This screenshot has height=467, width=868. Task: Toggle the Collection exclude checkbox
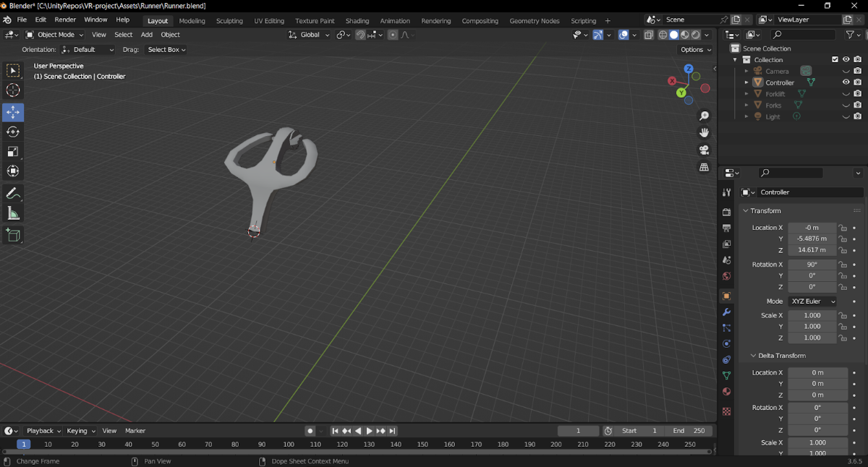(835, 60)
